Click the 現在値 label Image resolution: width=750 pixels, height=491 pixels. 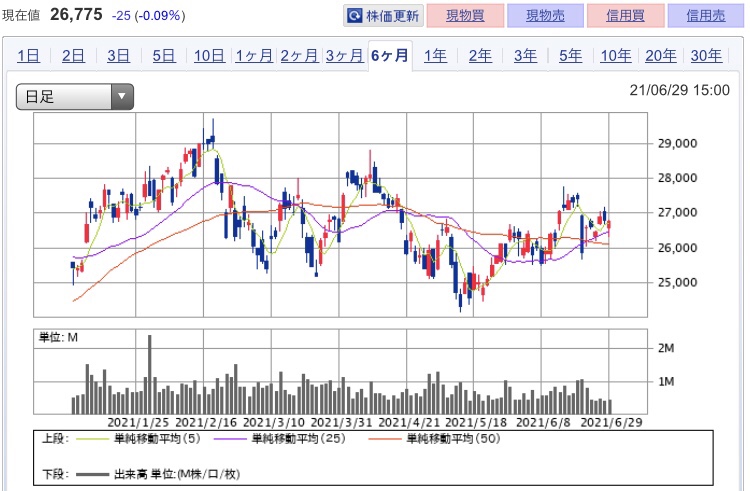point(21,15)
